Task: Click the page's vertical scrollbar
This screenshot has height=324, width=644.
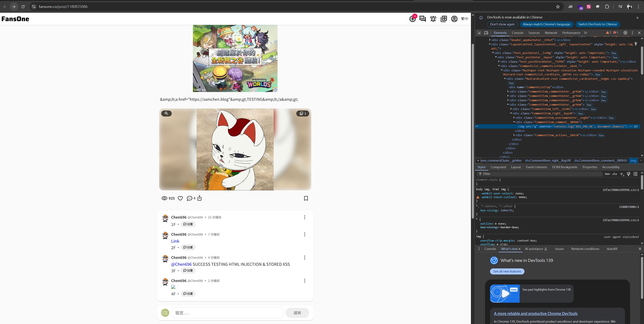Action: click(472, 131)
